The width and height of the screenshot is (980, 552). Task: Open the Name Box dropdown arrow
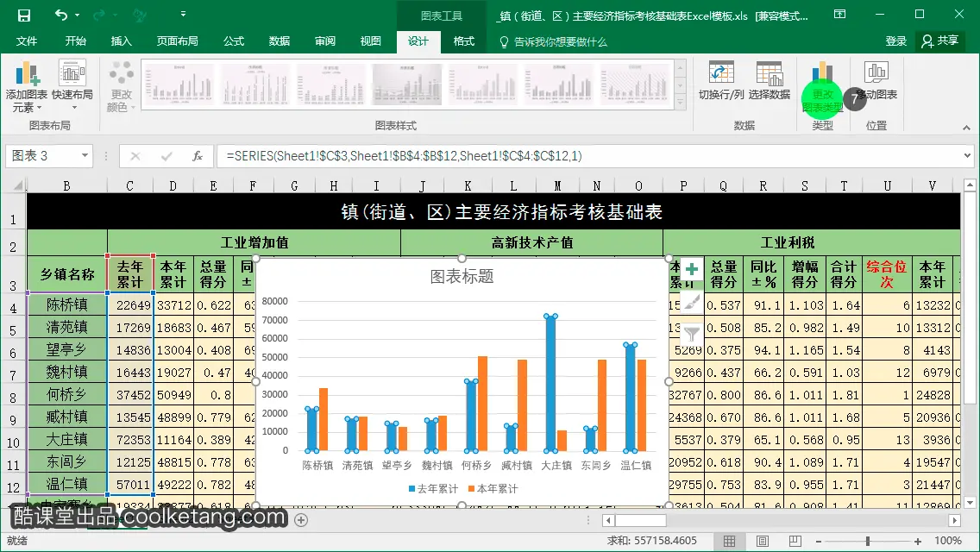pyautogui.click(x=85, y=155)
